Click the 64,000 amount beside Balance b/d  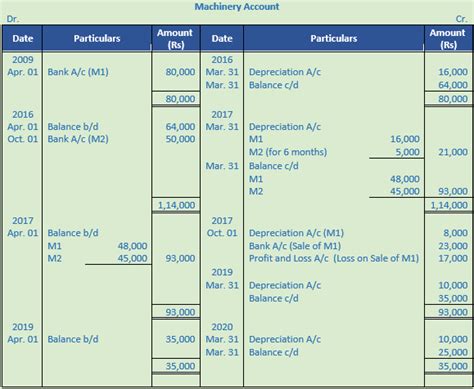click(180, 127)
